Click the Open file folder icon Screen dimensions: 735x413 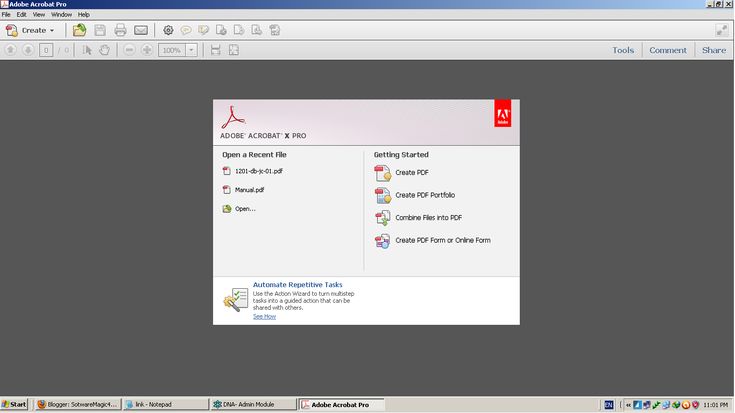pyautogui.click(x=79, y=30)
